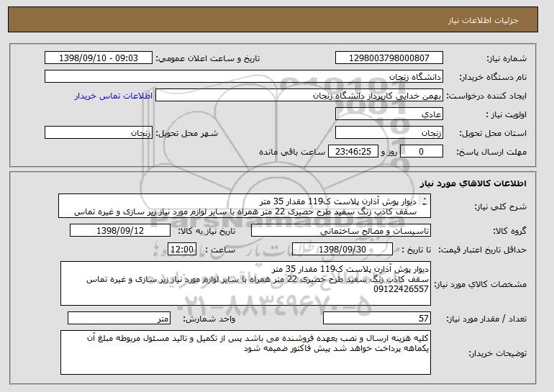Click the تعداد / مقدار مورد نیاز label

pos(486,319)
